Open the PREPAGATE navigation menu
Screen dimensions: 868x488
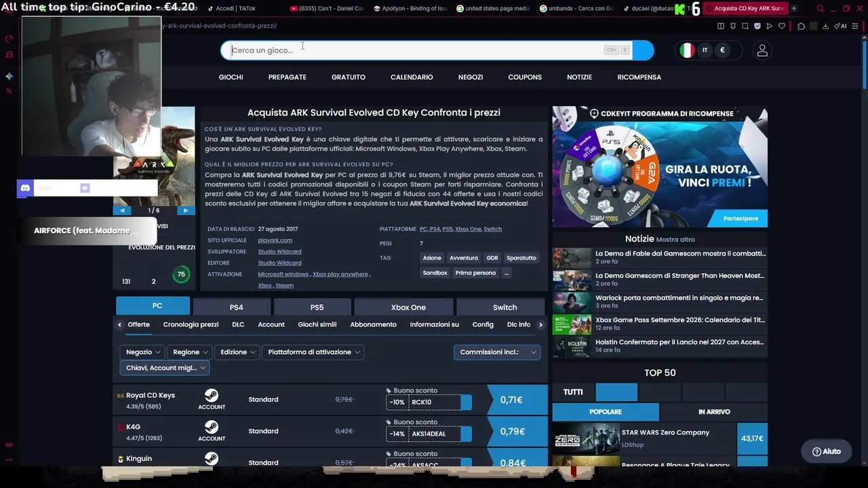pos(287,77)
